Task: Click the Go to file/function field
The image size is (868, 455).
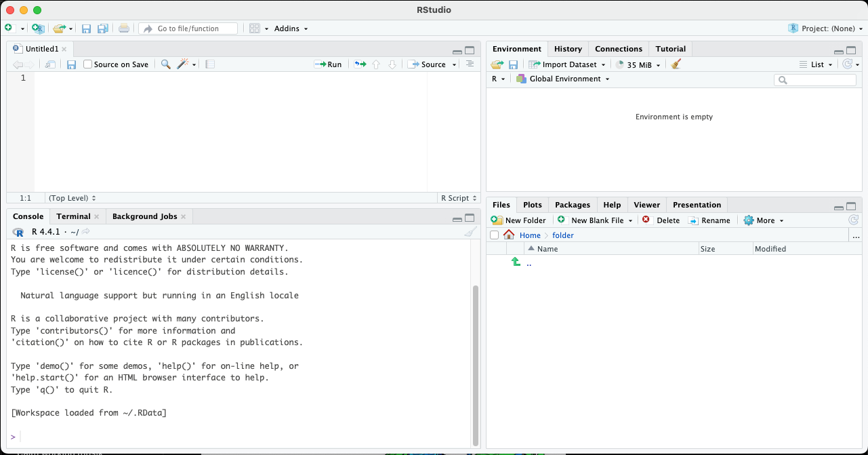Action: coord(188,28)
